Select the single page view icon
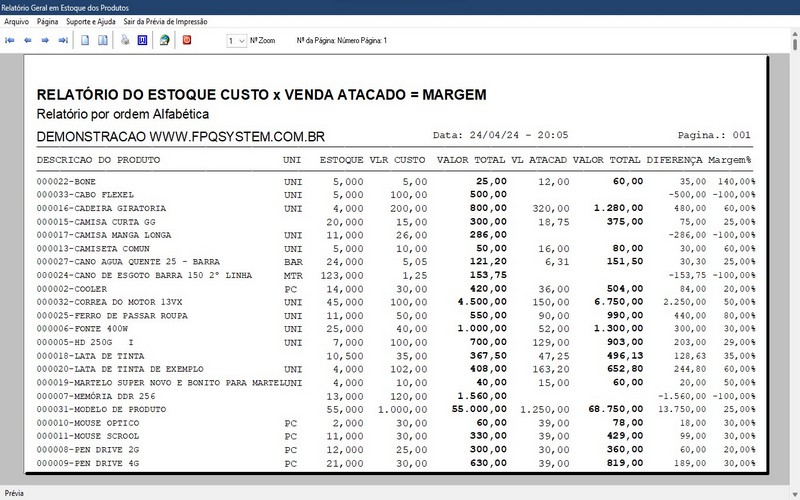Image resolution: width=800 pixels, height=500 pixels. click(85, 40)
